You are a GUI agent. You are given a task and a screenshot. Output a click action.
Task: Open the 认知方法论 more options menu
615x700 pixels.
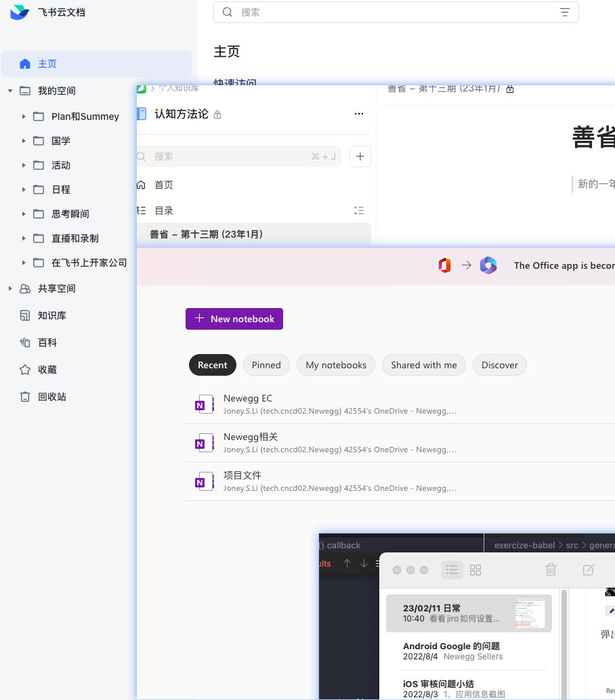pyautogui.click(x=359, y=114)
